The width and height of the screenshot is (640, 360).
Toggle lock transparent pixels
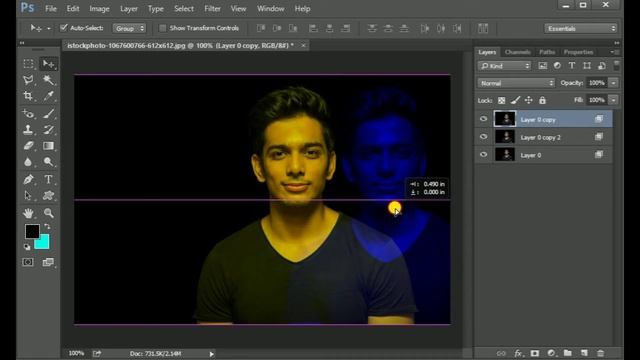(502, 100)
